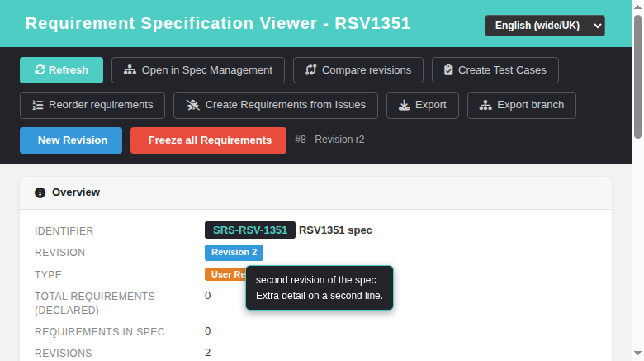This screenshot has height=361, width=644.
Task: Click the REVISIONS label
Action: 64,354
